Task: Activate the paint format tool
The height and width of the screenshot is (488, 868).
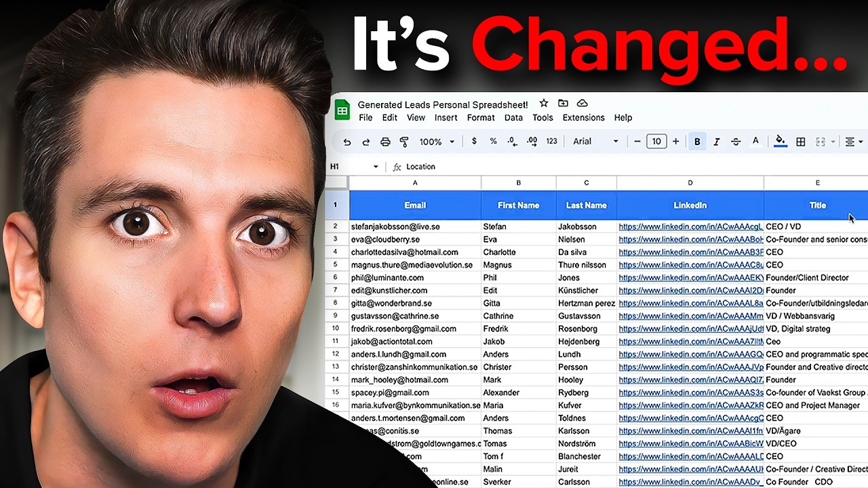Action: click(x=404, y=142)
